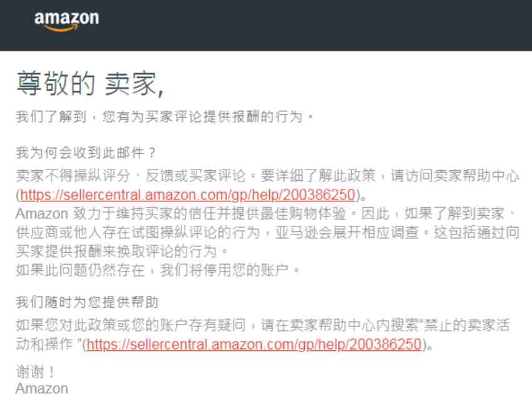Click the greeting heading 尊敬的 卖家
The width and height of the screenshot is (532, 406).
[90, 83]
